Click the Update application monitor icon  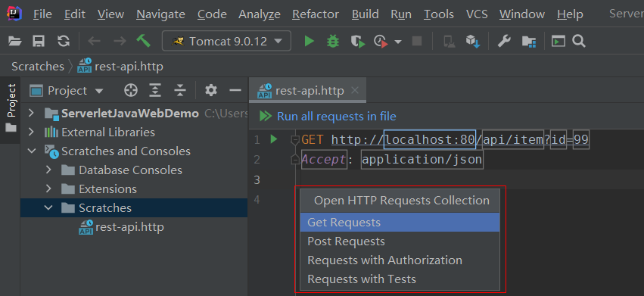pyautogui.click(x=449, y=42)
